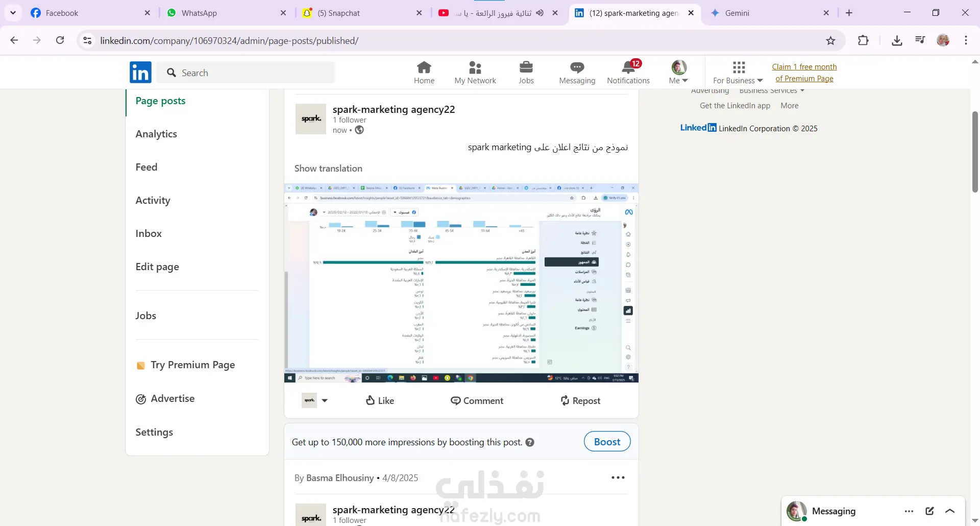Click Try Premium Page
This screenshot has width=980, height=526.
[x=186, y=365]
